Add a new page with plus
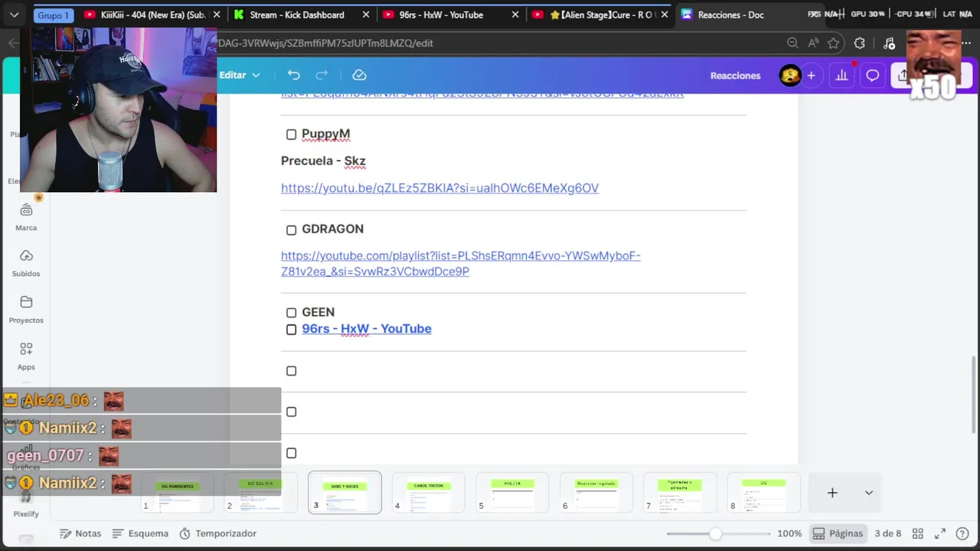Image resolution: width=980 pixels, height=551 pixels. point(832,493)
